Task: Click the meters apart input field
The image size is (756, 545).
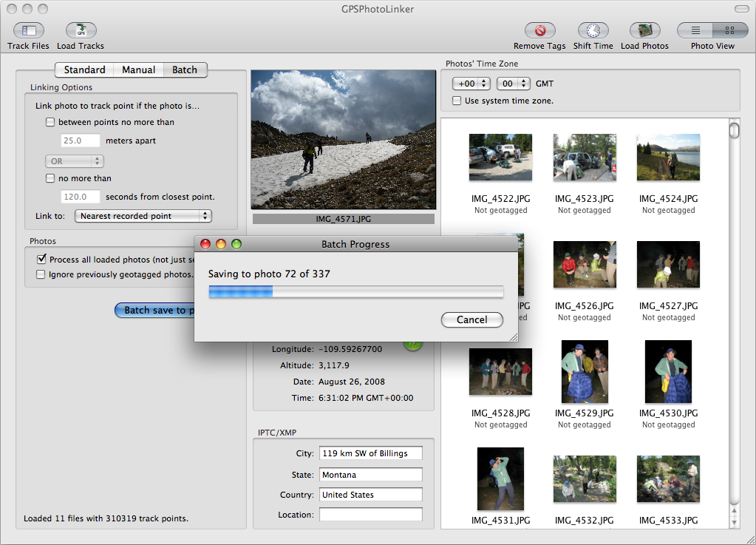Action: (81, 141)
